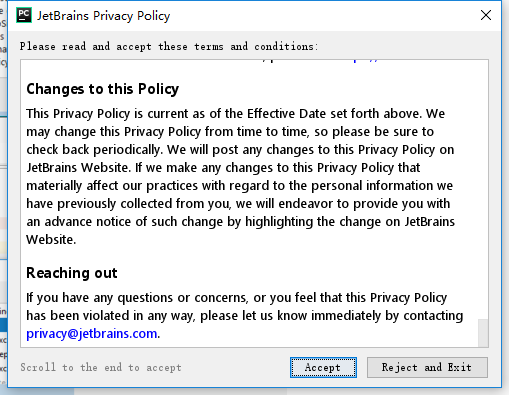The height and width of the screenshot is (395, 509).
Task: Click the 'Reaching out' heading
Action: tap(72, 273)
